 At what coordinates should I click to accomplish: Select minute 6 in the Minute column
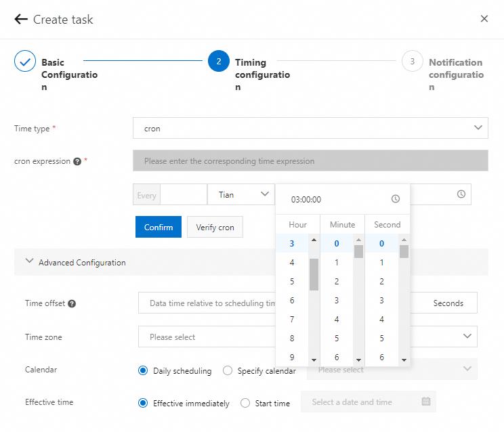pyautogui.click(x=337, y=357)
